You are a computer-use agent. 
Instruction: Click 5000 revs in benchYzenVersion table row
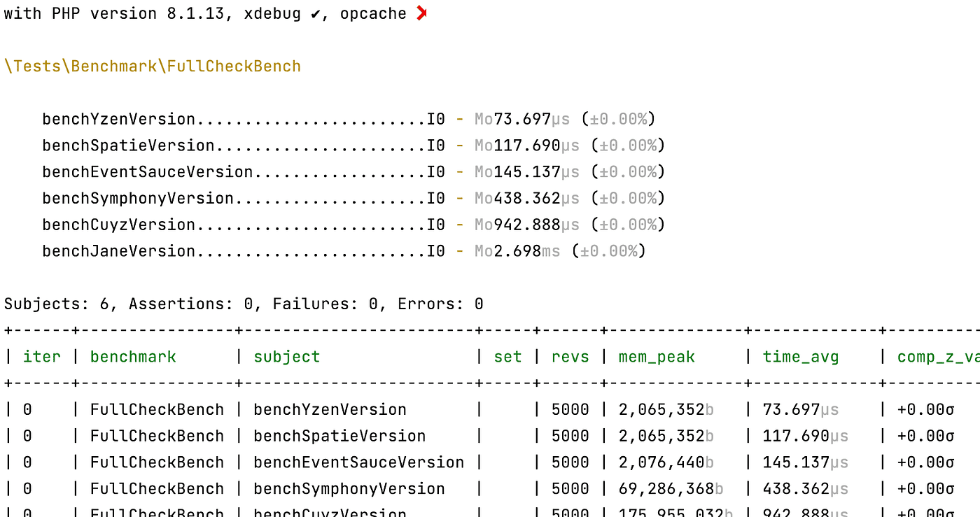click(570, 409)
